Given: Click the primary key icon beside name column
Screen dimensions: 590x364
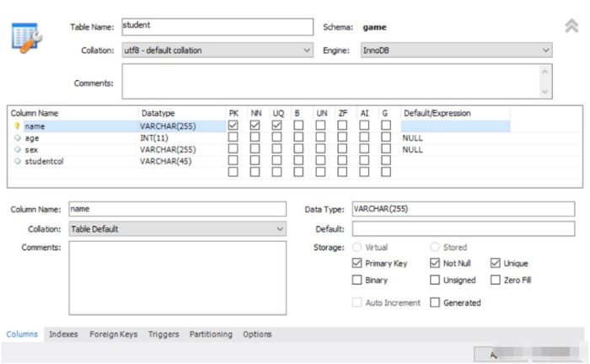Looking at the screenshot, I should click(x=17, y=126).
